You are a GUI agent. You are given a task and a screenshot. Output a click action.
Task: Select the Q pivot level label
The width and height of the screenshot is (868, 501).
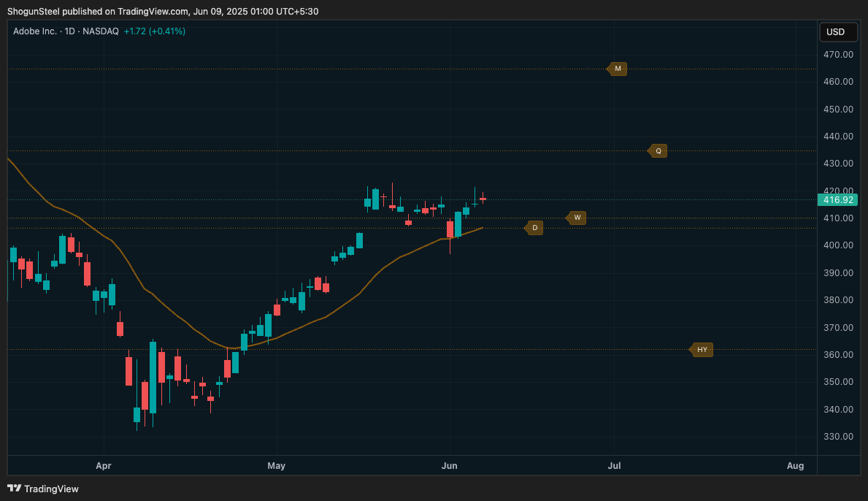point(658,150)
